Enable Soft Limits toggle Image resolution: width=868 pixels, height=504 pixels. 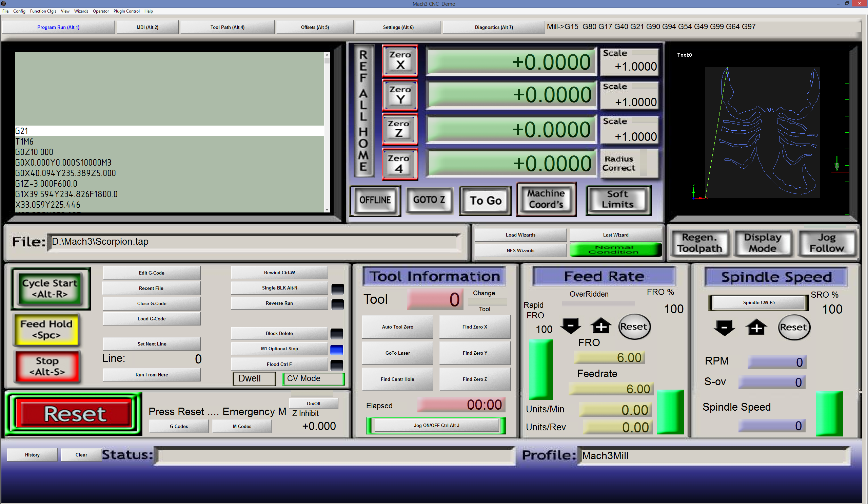pos(618,200)
